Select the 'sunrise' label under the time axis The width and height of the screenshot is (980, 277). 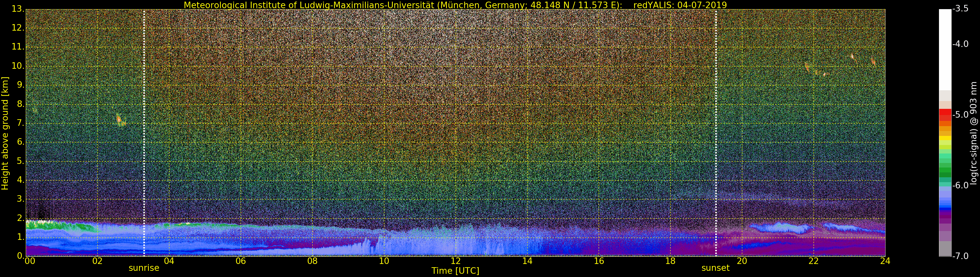(144, 268)
